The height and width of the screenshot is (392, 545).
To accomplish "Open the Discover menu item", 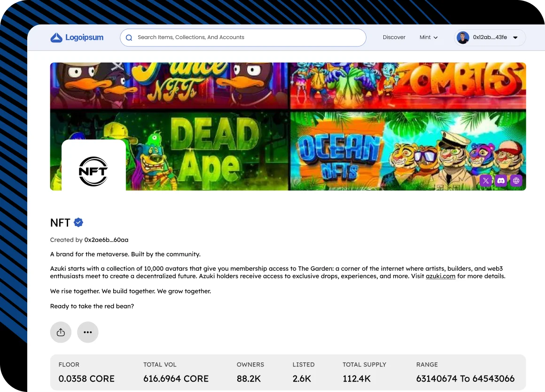I will [x=394, y=38].
